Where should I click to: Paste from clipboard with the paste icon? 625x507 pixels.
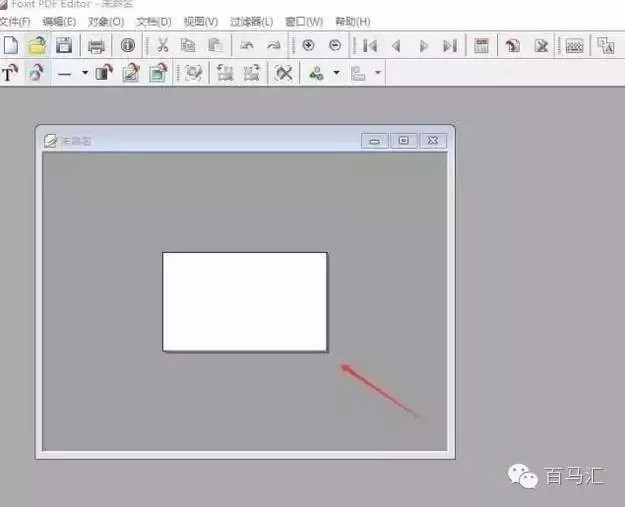[215, 45]
